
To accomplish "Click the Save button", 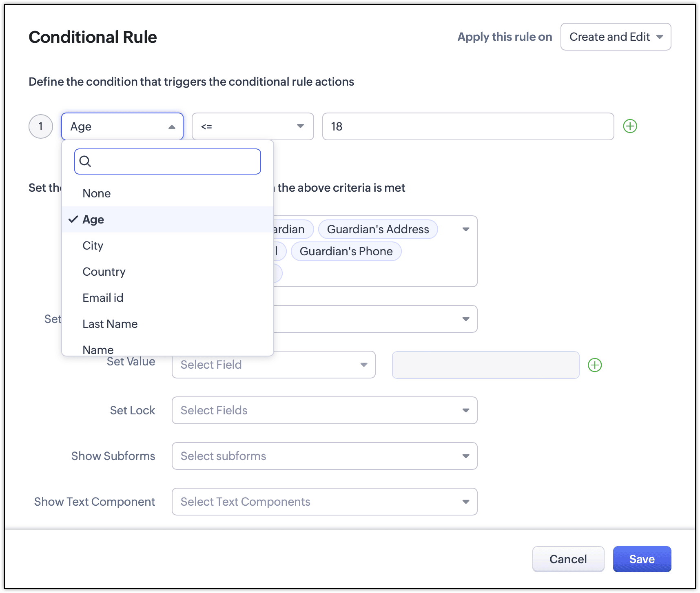I will (x=642, y=559).
